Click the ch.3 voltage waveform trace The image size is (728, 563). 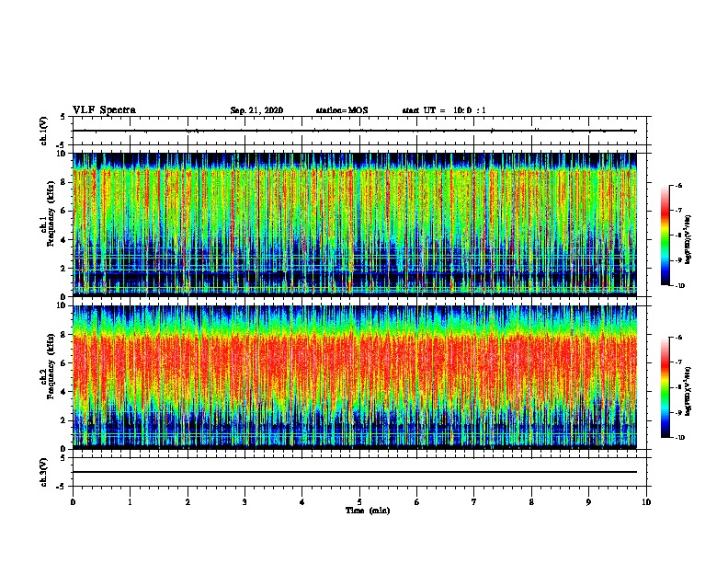click(x=355, y=472)
